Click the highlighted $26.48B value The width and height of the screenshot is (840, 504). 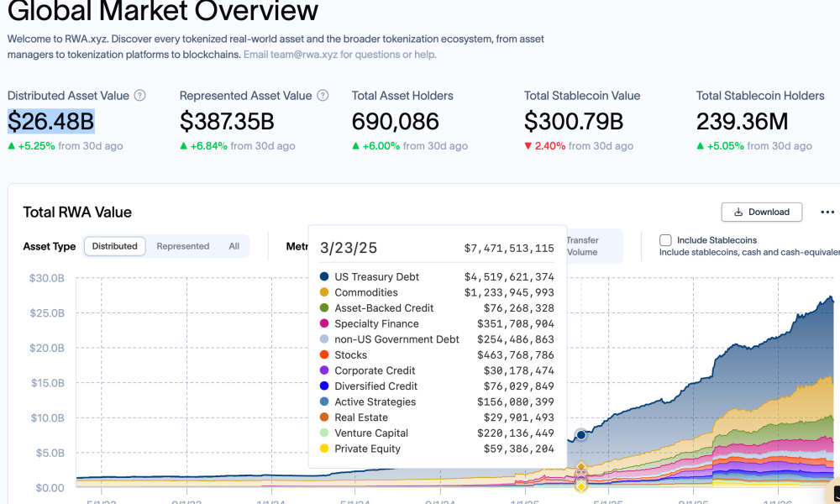[51, 122]
